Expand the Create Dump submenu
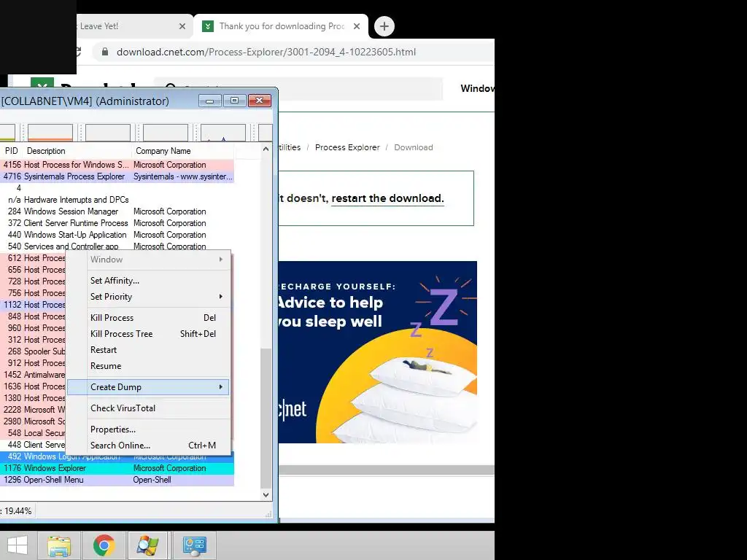Screen dimensions: 747x560 pyautogui.click(x=148, y=387)
